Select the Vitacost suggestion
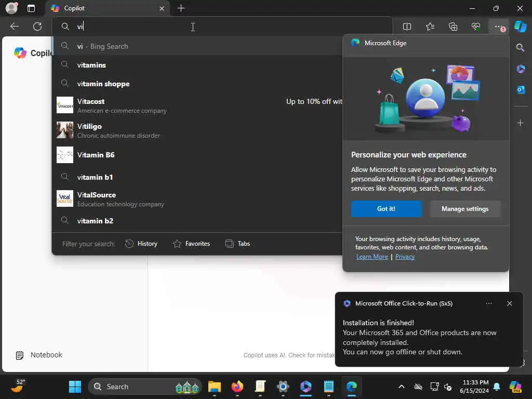 pyautogui.click(x=197, y=105)
